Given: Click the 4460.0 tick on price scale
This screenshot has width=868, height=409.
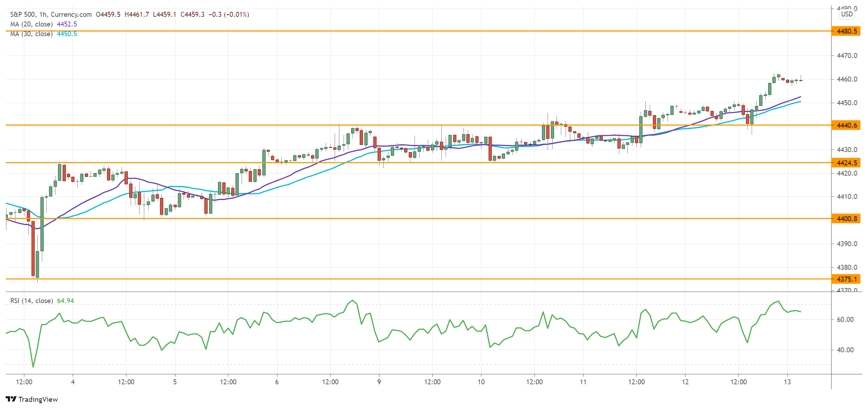Looking at the screenshot, I should pos(847,79).
